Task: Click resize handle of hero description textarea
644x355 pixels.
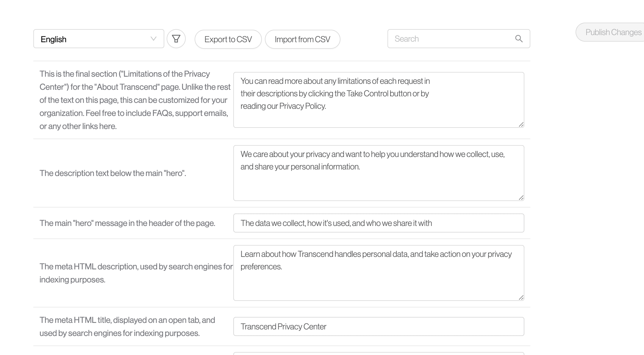Action: [x=521, y=198]
